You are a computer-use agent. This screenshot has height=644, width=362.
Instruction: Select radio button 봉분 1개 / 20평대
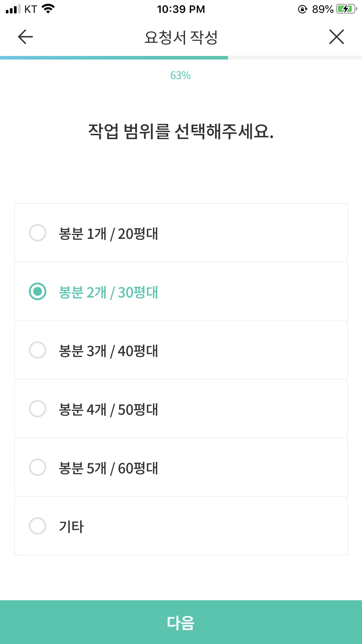[38, 233]
